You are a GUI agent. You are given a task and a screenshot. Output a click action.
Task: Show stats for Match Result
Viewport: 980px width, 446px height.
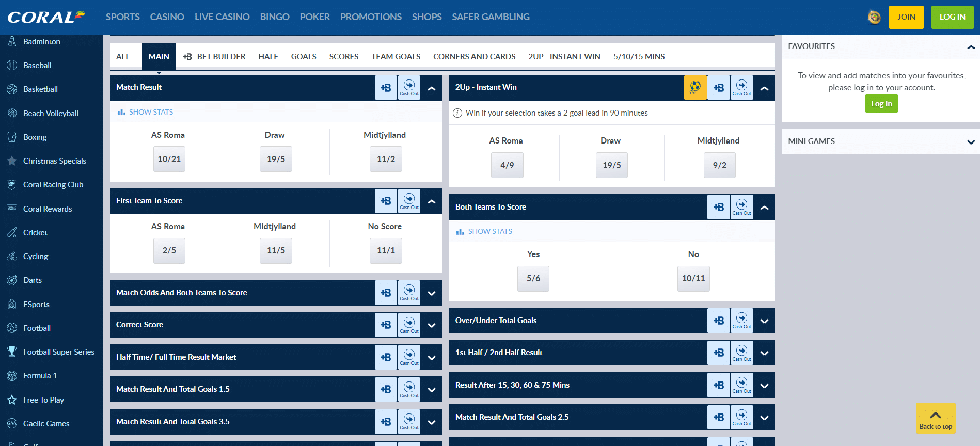pyautogui.click(x=145, y=112)
